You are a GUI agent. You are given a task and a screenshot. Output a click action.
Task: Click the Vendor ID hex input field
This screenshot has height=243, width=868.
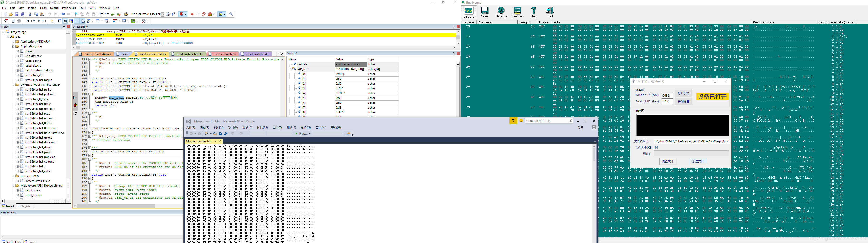point(667,95)
